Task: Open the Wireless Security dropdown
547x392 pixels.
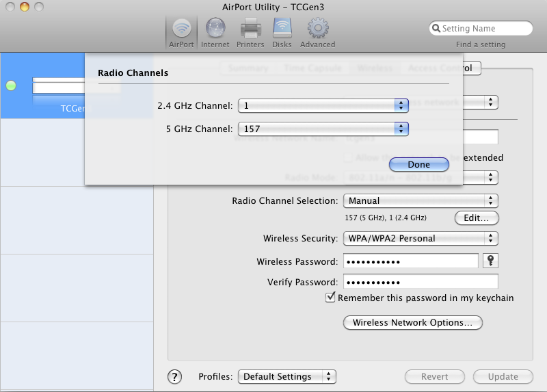Action: [x=421, y=238]
